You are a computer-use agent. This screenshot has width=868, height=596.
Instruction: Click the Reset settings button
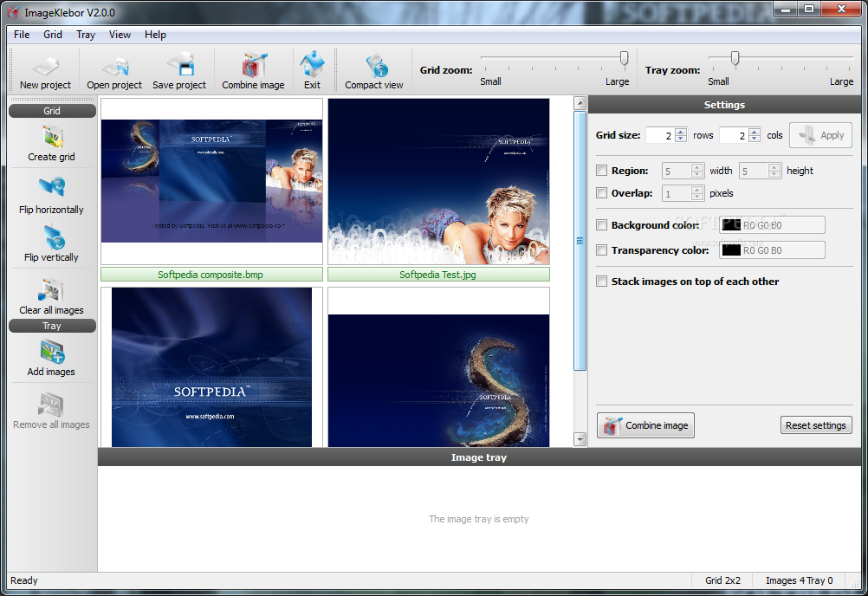(x=816, y=425)
